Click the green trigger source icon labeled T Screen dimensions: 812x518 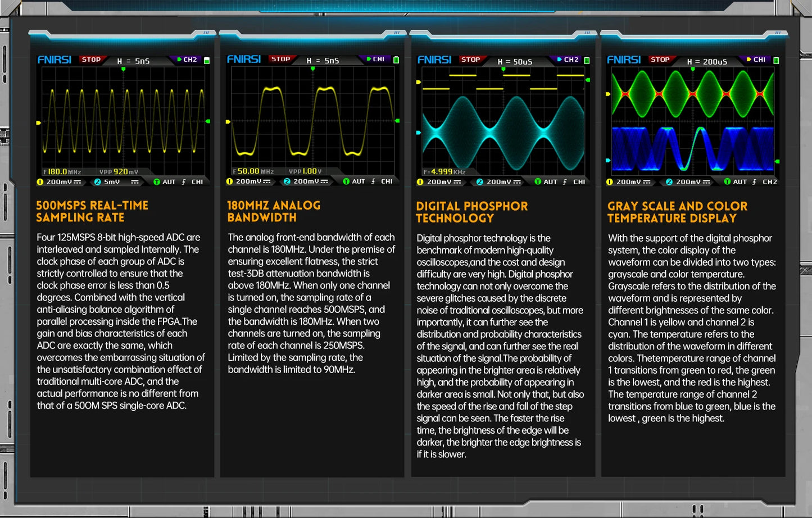click(x=156, y=182)
